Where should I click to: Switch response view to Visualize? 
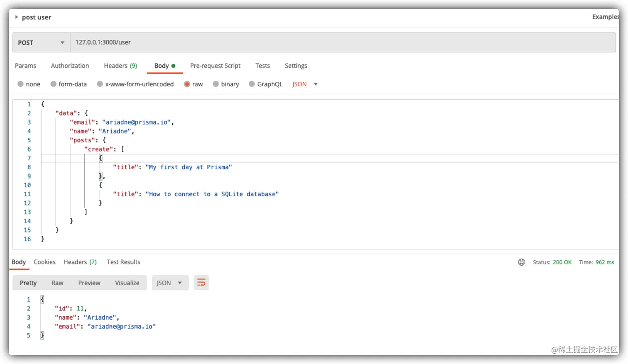127,283
